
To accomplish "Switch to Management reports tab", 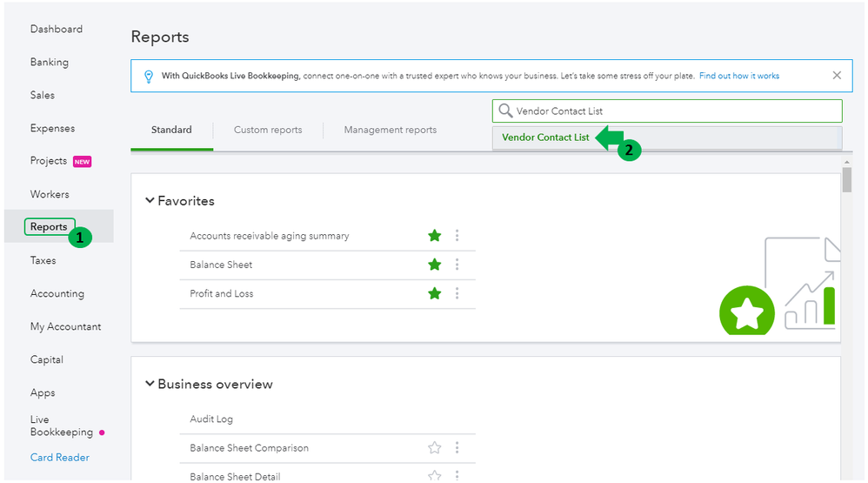I will pyautogui.click(x=391, y=130).
